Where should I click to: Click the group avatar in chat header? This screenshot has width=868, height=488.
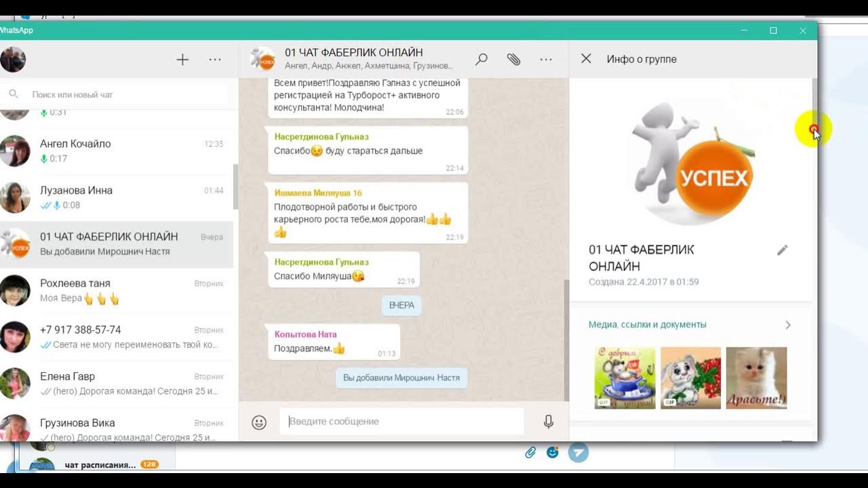coord(263,60)
